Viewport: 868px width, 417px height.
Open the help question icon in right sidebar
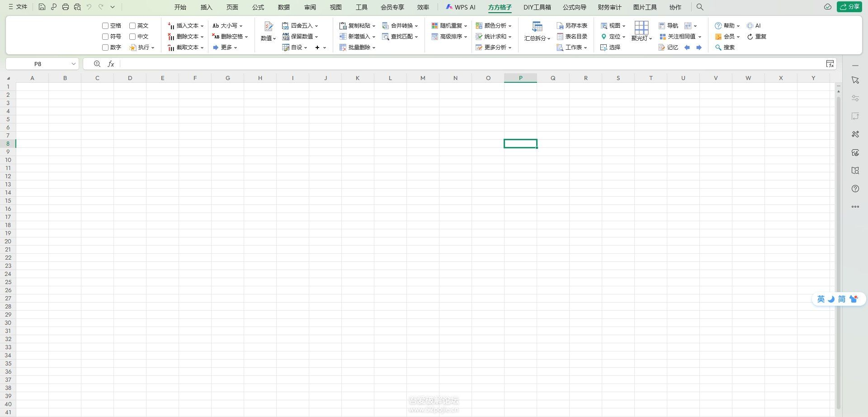point(855,189)
